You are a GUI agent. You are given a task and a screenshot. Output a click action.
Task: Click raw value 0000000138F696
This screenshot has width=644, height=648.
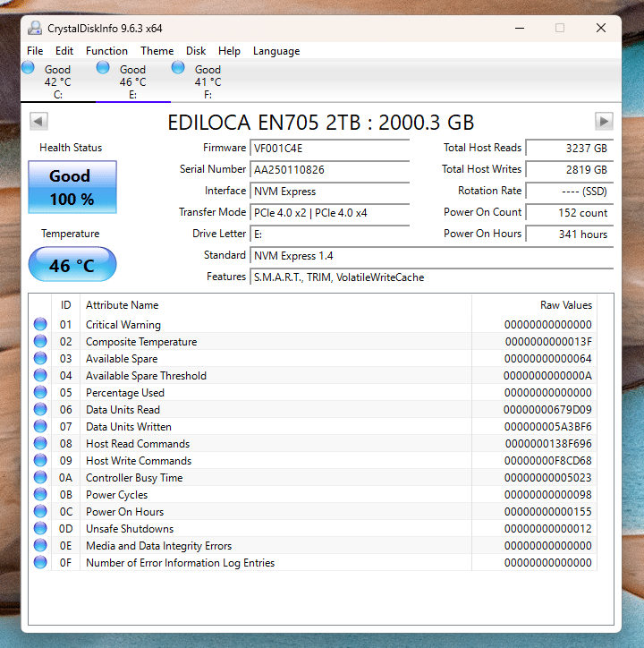(x=548, y=443)
